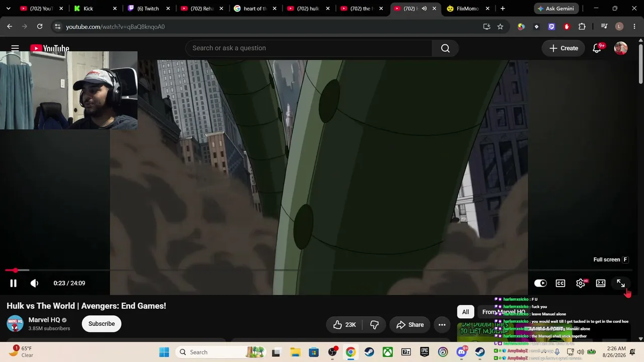Open the Extensions puzzle menu
644x362 pixels.
point(582,27)
